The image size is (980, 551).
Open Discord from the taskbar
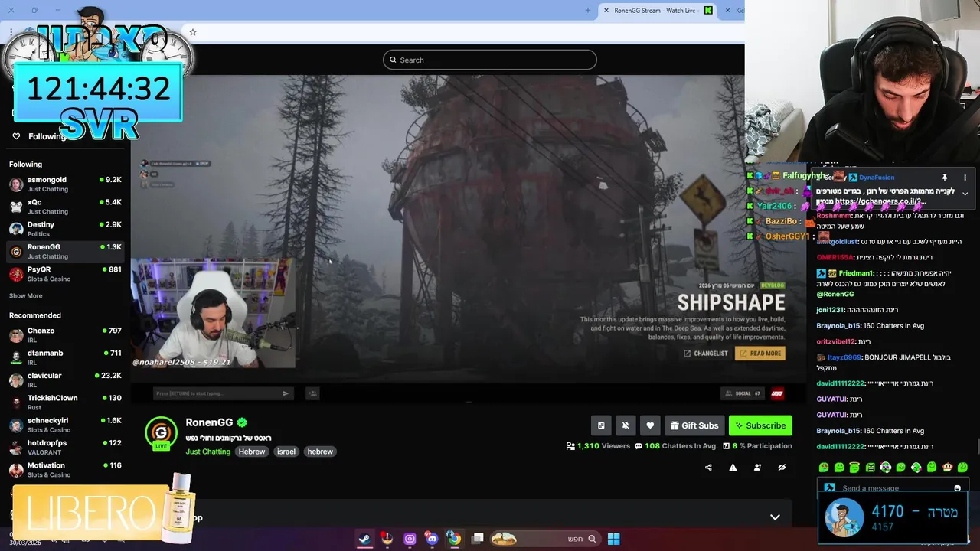point(432,539)
